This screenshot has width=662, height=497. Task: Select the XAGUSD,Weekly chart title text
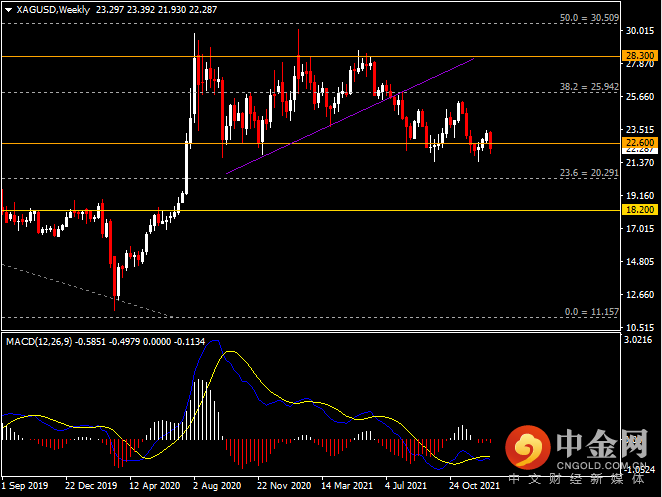pos(53,9)
